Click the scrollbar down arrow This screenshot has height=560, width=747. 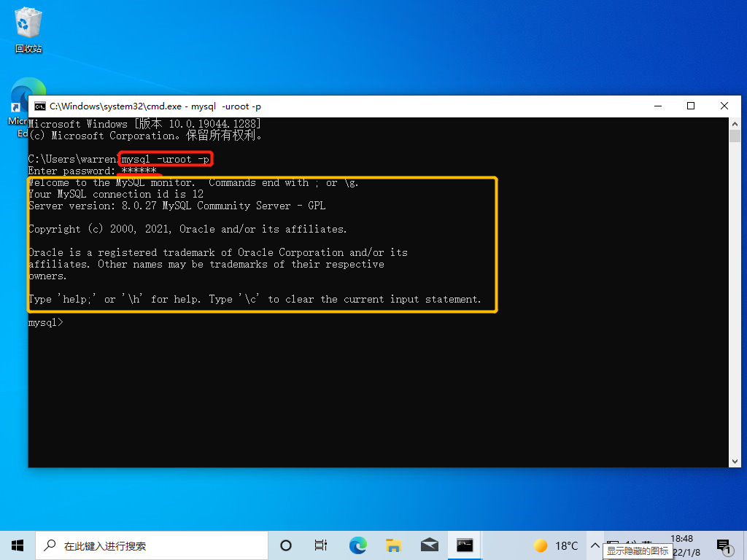735,460
